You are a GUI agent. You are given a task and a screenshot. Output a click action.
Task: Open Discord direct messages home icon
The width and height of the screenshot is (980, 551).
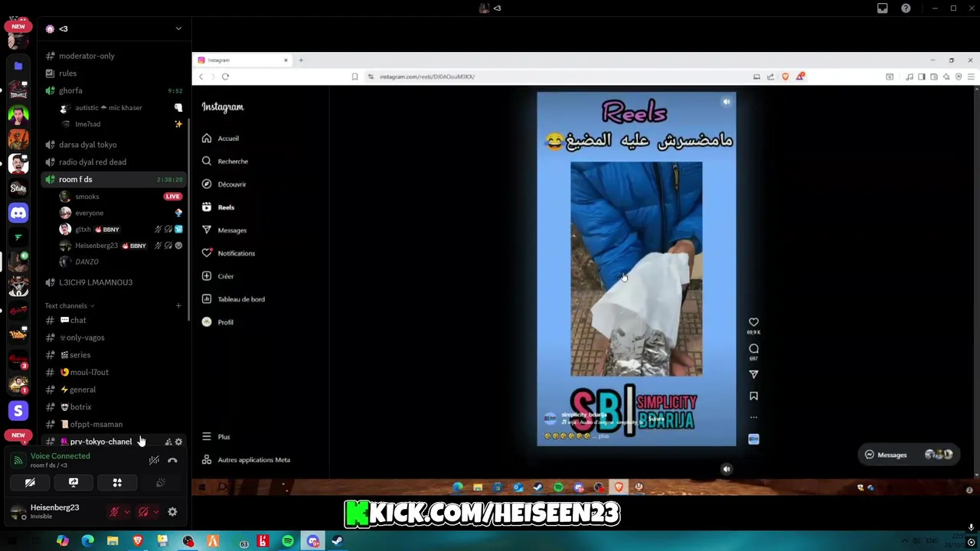(18, 213)
